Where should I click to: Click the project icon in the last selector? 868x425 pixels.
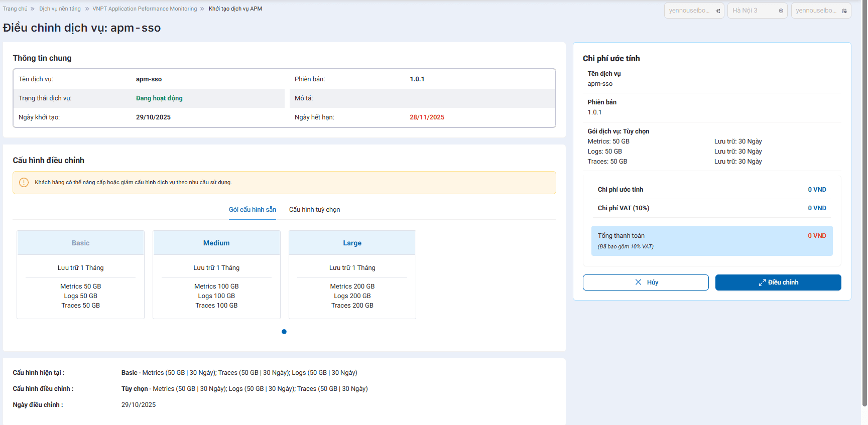coord(844,11)
